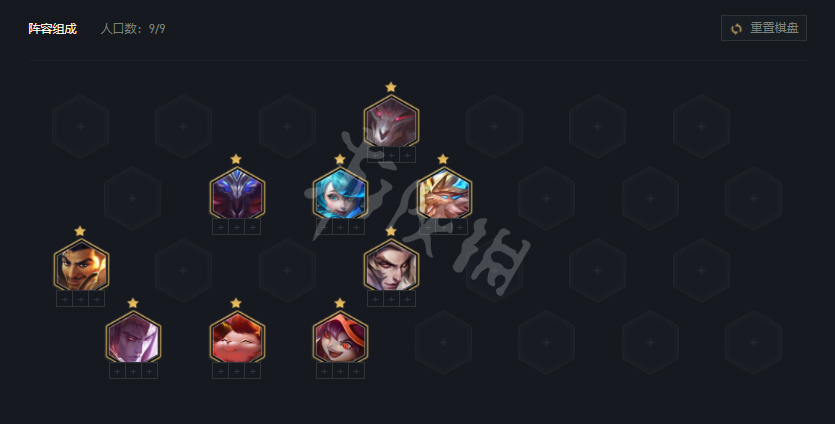
Task: Pick the pale champion with dark face markings
Action: pyautogui.click(x=391, y=266)
